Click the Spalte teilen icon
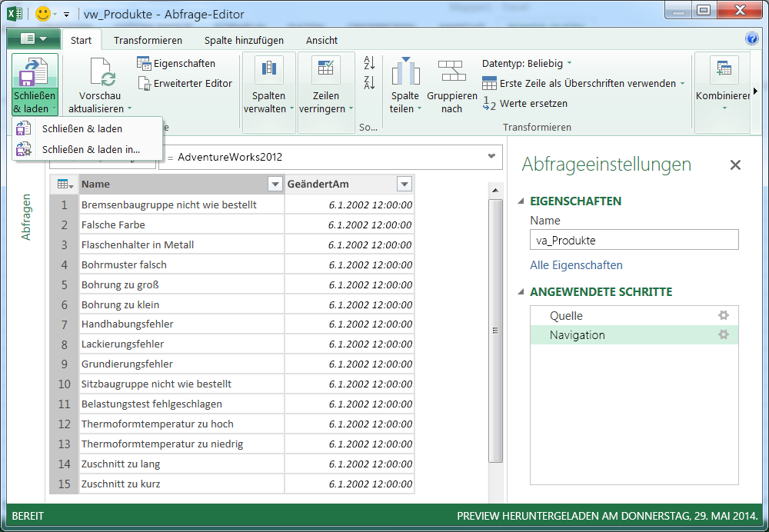Image resolution: width=769 pixels, height=532 pixels. click(405, 71)
